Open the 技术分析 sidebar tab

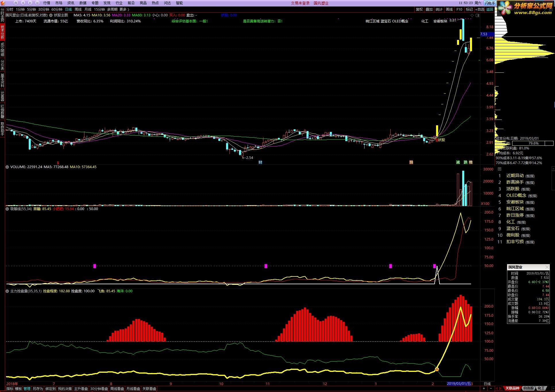2,32
